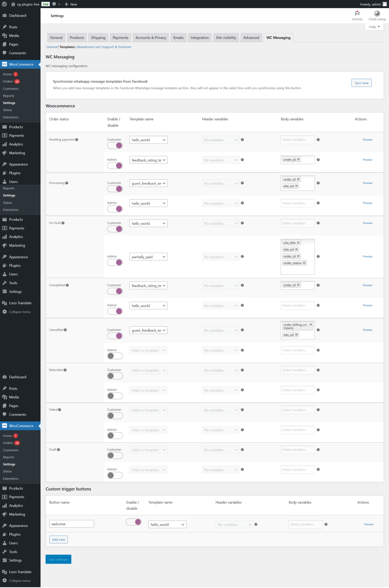The width and height of the screenshot is (389, 588).
Task: Click help icon next to Pending payment
Action: click(x=77, y=140)
